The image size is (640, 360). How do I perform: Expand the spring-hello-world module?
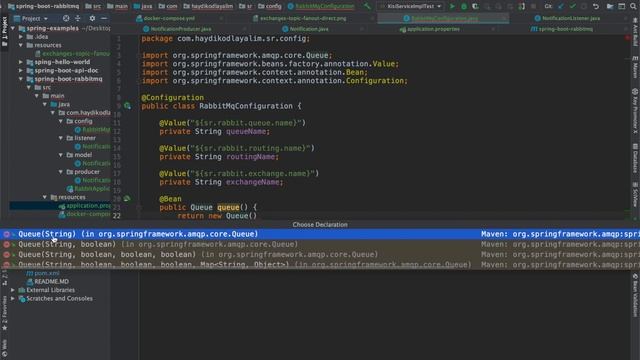click(x=21, y=62)
